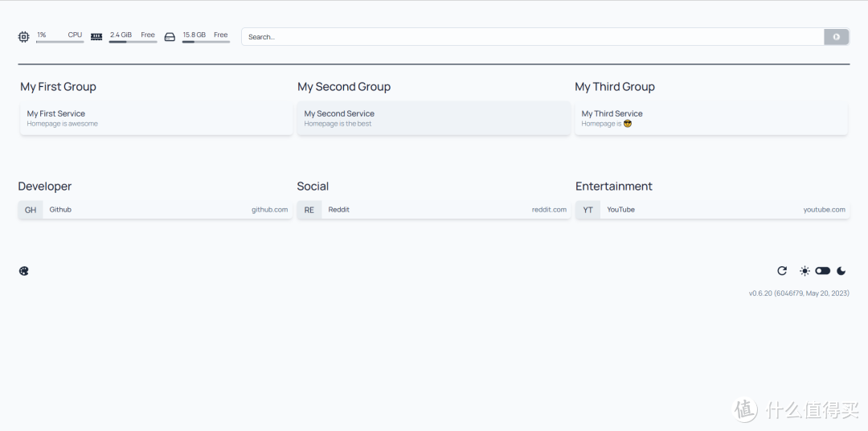Click the CPU usage progress bar

tap(59, 42)
